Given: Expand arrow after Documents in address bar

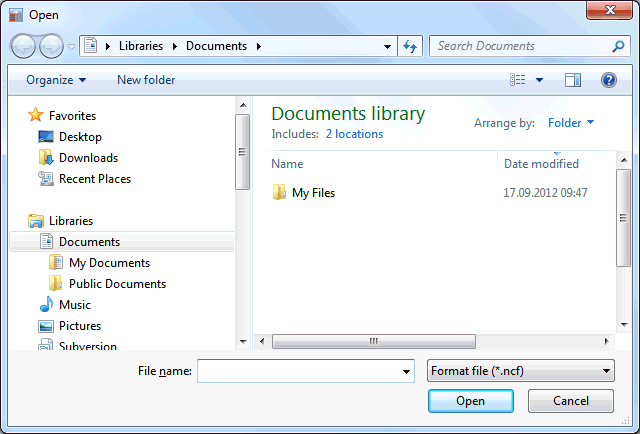Looking at the screenshot, I should [258, 46].
